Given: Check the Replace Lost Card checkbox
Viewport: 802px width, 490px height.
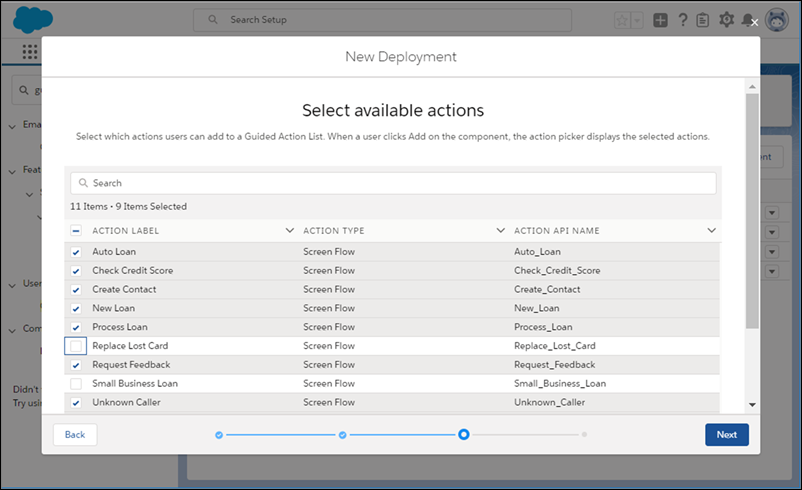Looking at the screenshot, I should tap(76, 346).
